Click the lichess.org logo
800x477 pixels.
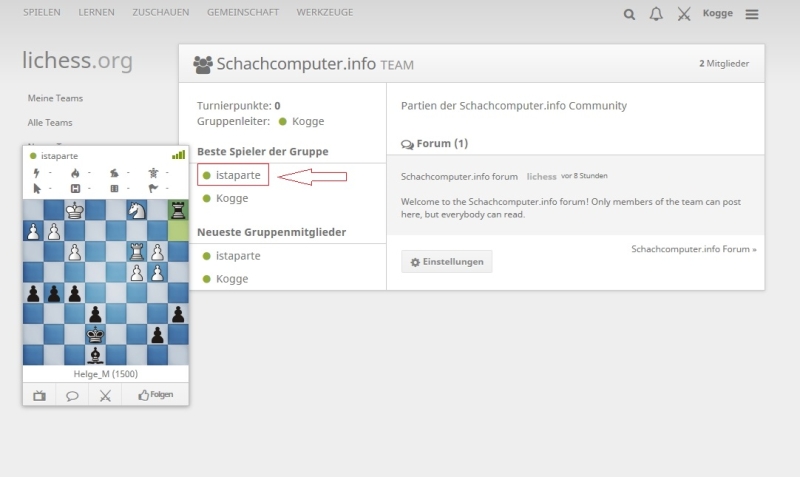pyautogui.click(x=78, y=60)
